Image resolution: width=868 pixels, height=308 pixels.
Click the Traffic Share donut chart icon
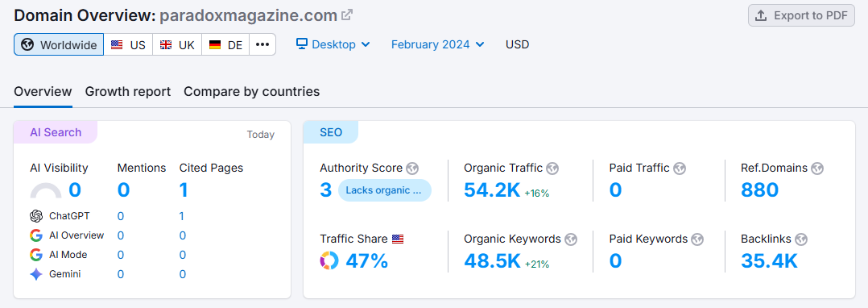(x=329, y=260)
